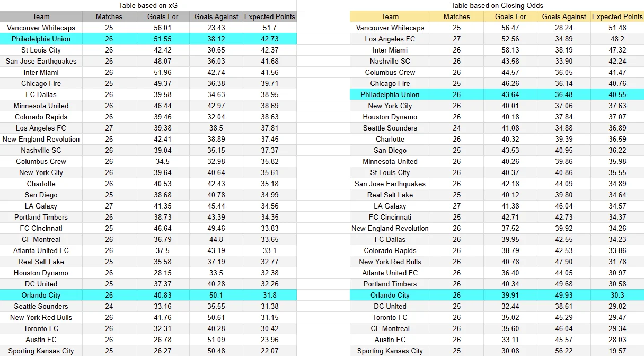644x356 pixels.
Task: Click Nashville SC in Closing Odds table
Action: point(390,61)
